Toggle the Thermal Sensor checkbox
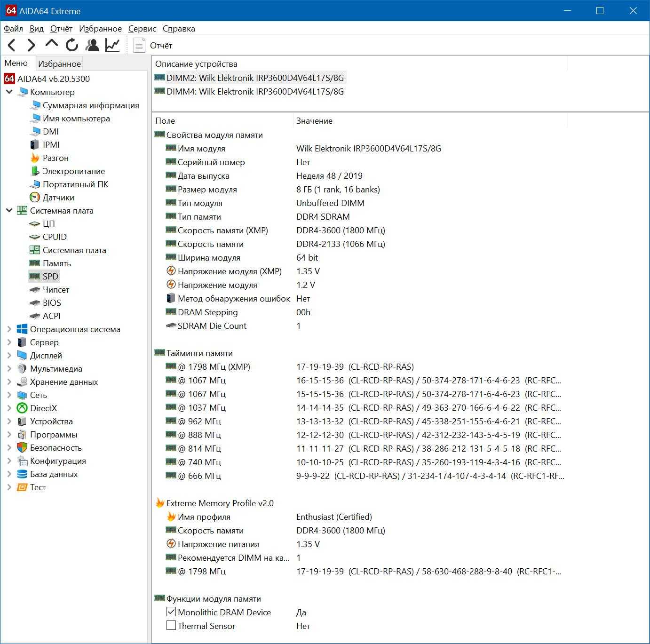This screenshot has height=644, width=650. (x=171, y=626)
